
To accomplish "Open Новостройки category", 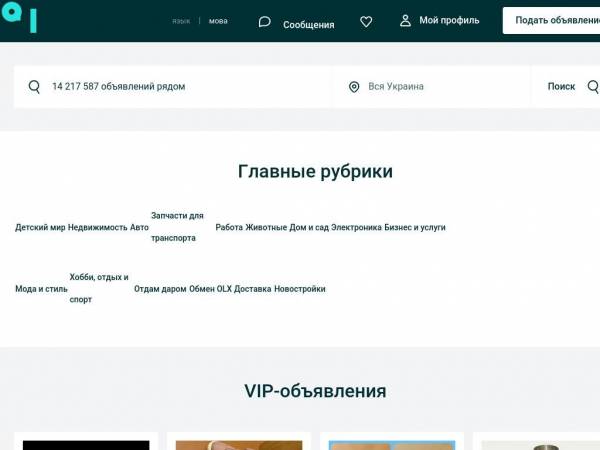I will [300, 289].
